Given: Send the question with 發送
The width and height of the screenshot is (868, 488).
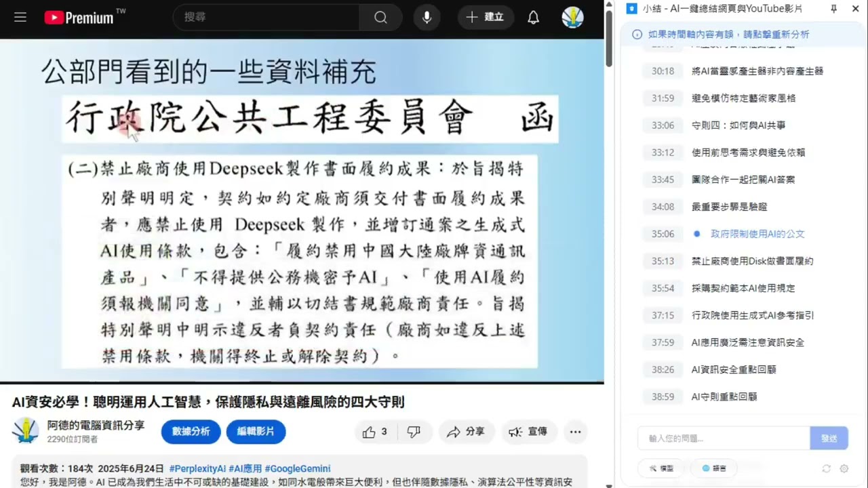Looking at the screenshot, I should pos(829,439).
